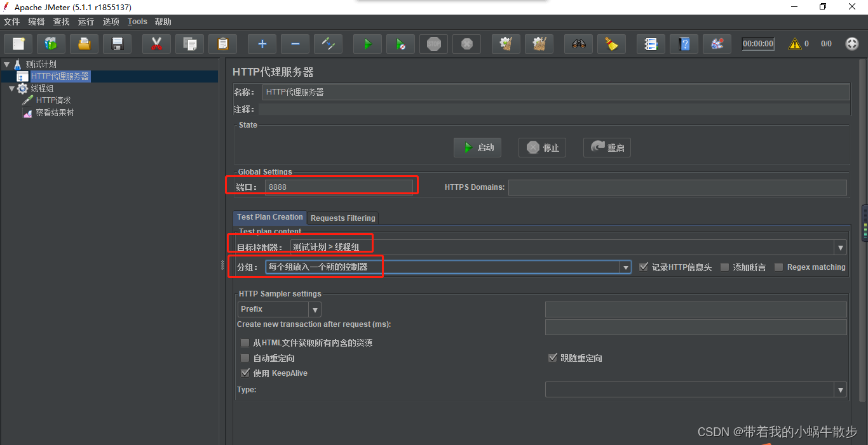Select 察看结果树 in the tree

[x=55, y=112]
